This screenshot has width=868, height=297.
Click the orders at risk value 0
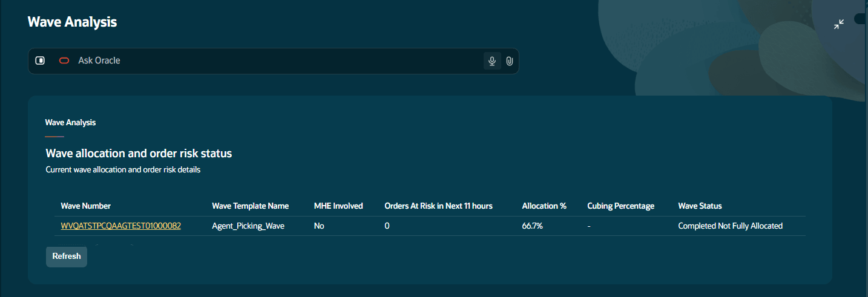click(x=387, y=226)
